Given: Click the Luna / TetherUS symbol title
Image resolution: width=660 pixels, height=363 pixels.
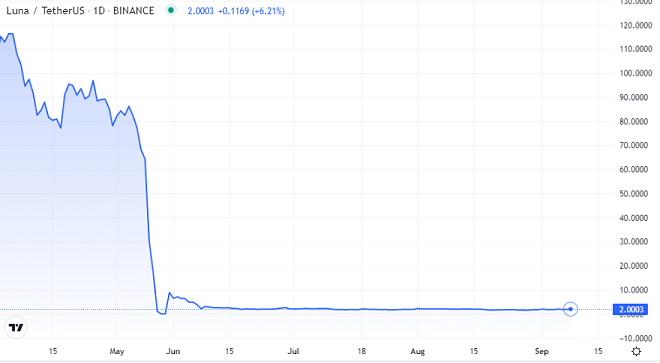Looking at the screenshot, I should tap(45, 11).
